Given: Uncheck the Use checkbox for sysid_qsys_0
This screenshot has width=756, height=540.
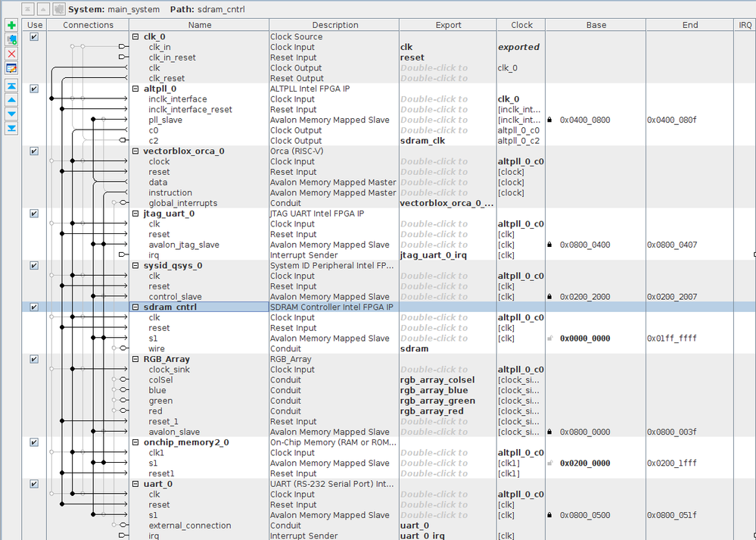Looking at the screenshot, I should tap(34, 265).
